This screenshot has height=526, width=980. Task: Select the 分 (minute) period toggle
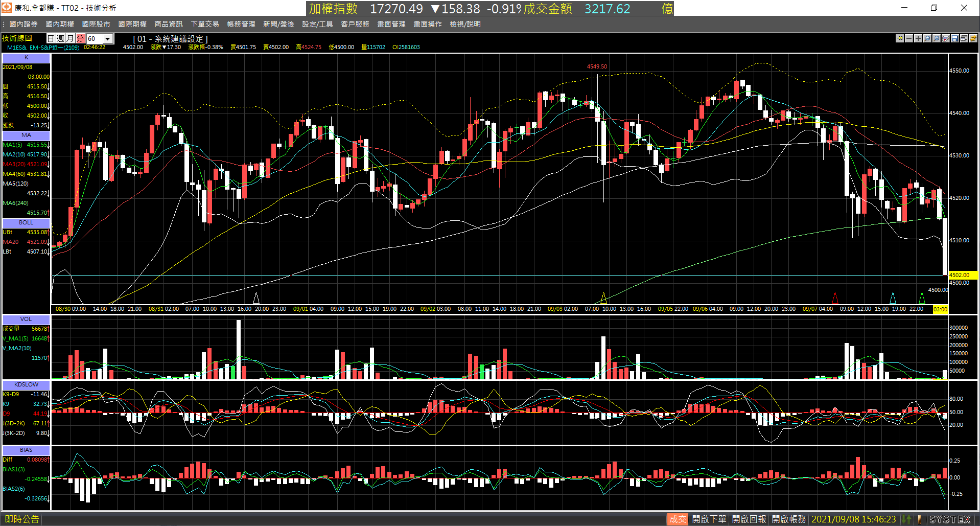[80, 38]
